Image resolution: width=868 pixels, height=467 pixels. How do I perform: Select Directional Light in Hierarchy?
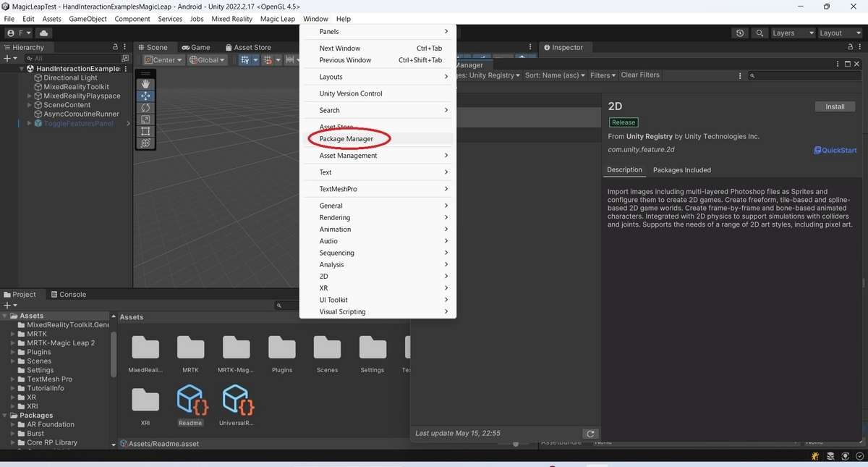pyautogui.click(x=70, y=77)
